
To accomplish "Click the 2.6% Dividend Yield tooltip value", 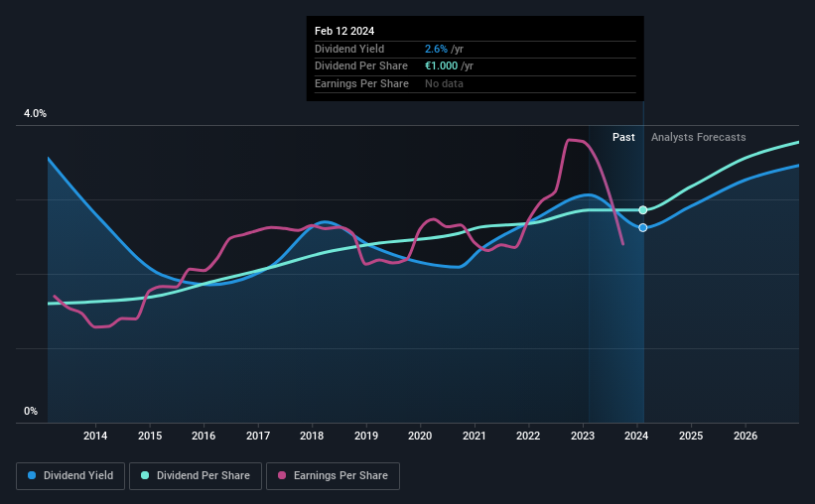I will [436, 49].
